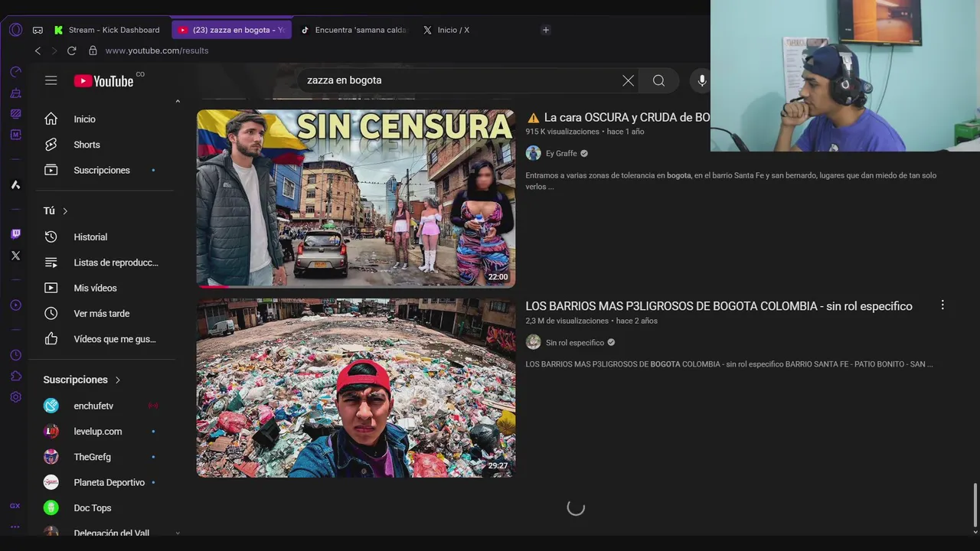Screen dimensions: 980x551
Task: Open the Player sidebar icon
Action: [15, 305]
